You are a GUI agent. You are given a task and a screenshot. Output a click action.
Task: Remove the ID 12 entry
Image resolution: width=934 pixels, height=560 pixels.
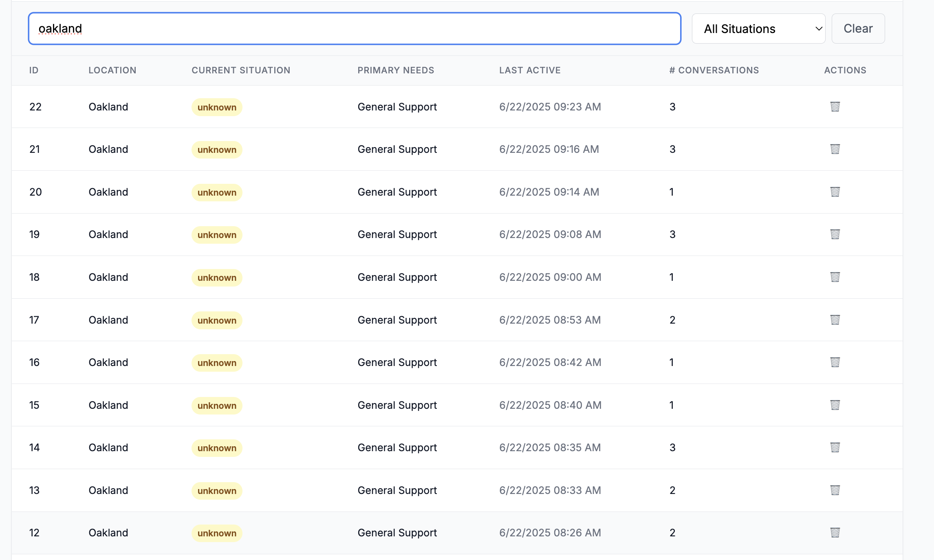[x=835, y=533]
